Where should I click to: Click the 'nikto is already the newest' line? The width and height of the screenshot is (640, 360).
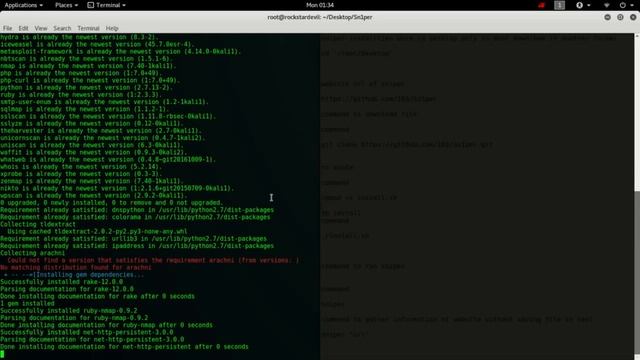[117, 188]
